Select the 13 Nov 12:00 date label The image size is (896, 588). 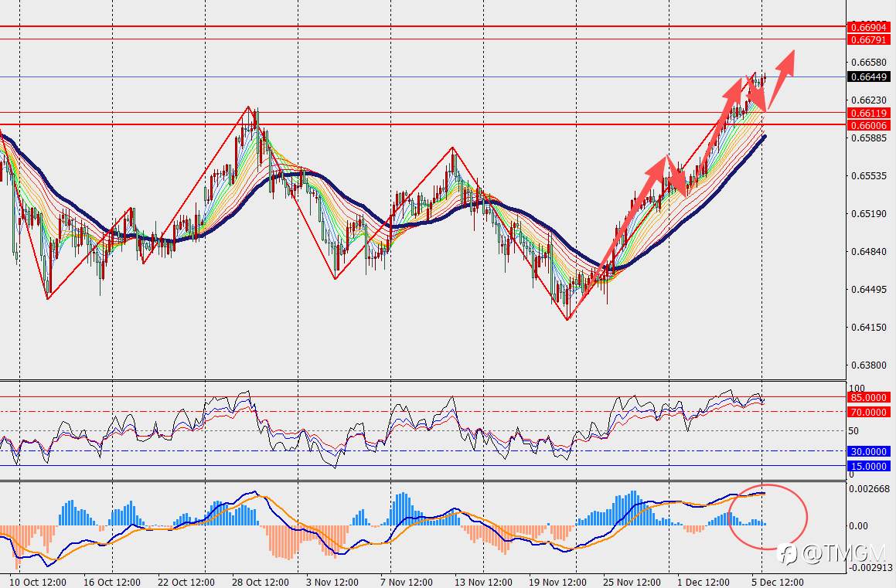click(x=483, y=583)
